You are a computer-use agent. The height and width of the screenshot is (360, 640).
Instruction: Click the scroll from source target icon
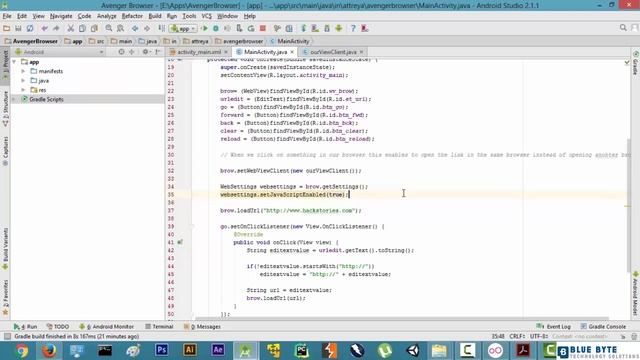click(x=121, y=52)
